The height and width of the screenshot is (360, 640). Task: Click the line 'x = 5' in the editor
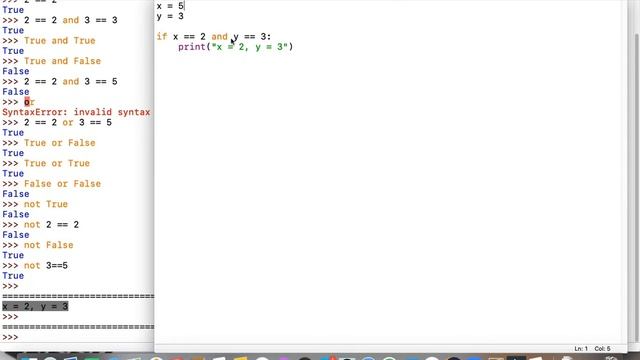tap(170, 6)
